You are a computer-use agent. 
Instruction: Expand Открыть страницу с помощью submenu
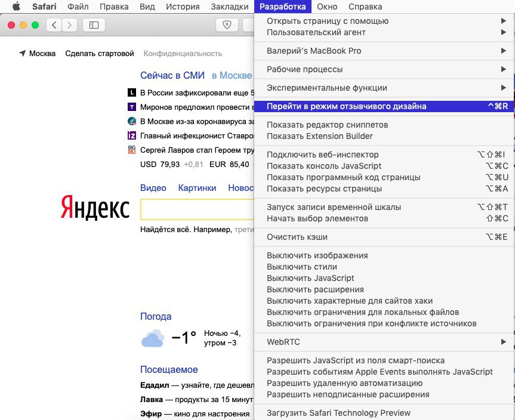point(384,21)
